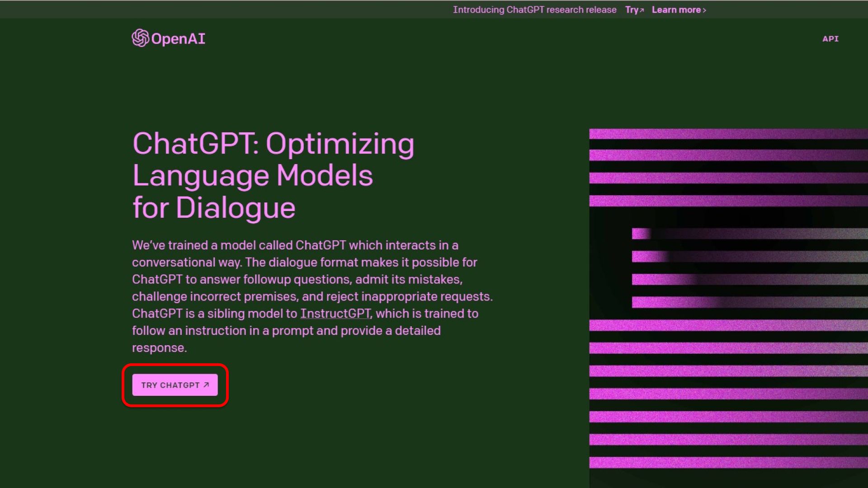The width and height of the screenshot is (868, 488).
Task: Click the TRY CHATGPT button
Action: [175, 385]
